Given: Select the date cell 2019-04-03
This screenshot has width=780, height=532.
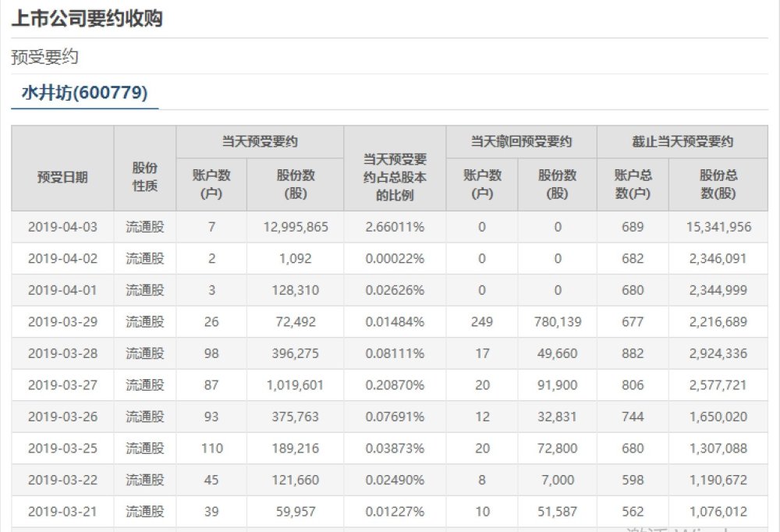Looking at the screenshot, I should click(x=62, y=227).
